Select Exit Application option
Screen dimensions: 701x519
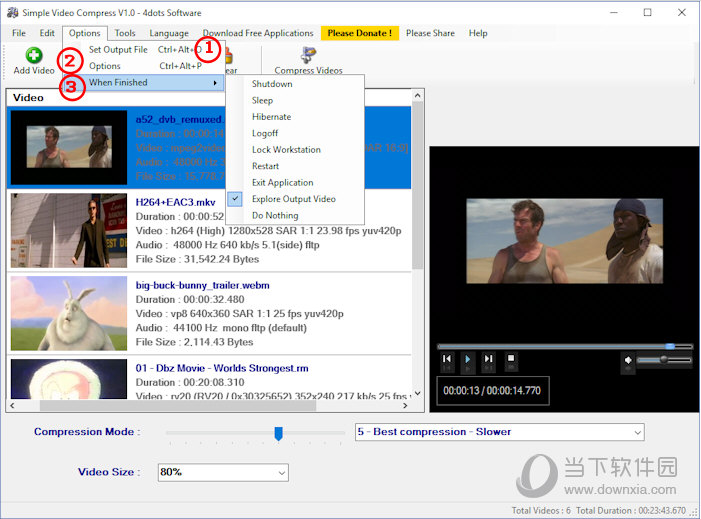click(283, 183)
